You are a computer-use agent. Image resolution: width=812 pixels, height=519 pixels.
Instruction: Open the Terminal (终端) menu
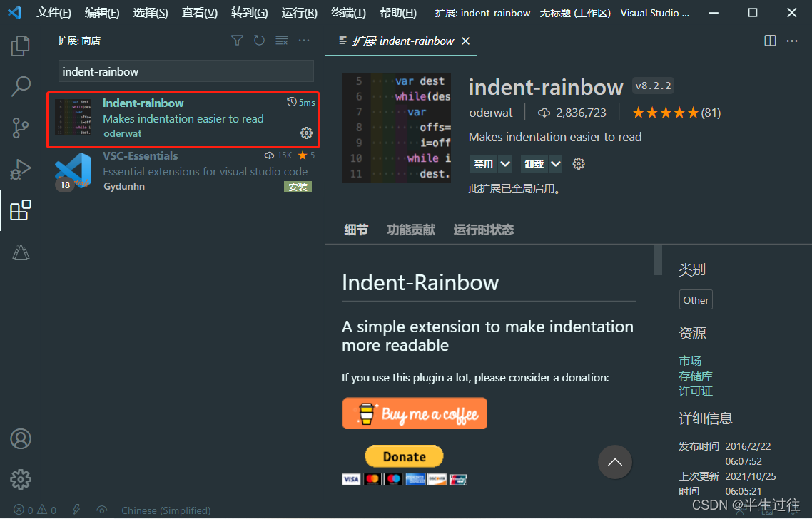348,13
